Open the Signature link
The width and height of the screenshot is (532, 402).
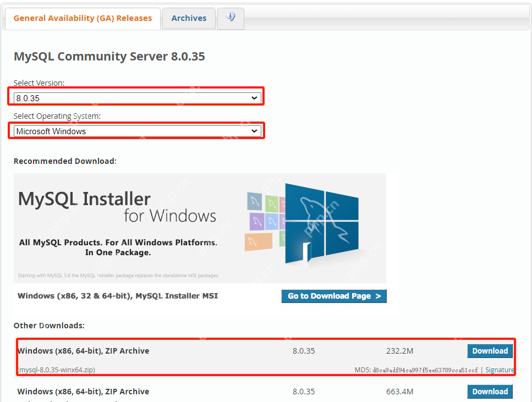[x=500, y=370]
